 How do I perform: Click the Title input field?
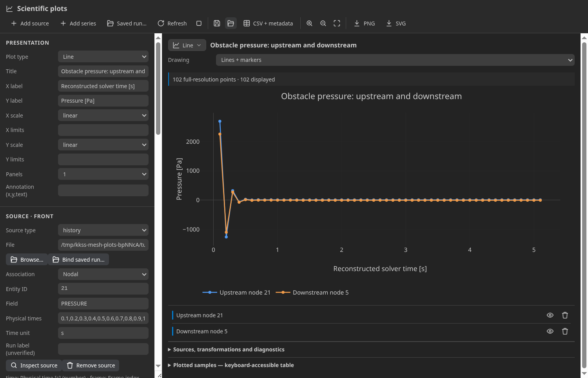103,71
